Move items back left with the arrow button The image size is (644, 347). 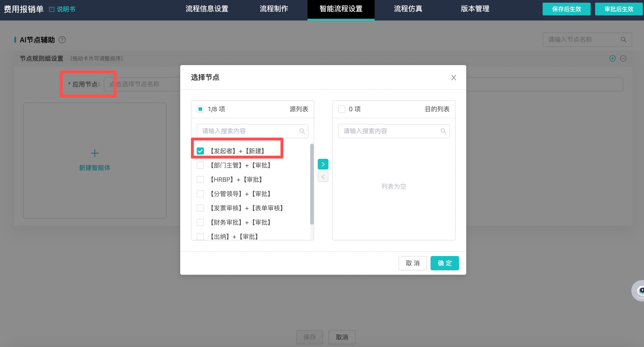(x=323, y=177)
